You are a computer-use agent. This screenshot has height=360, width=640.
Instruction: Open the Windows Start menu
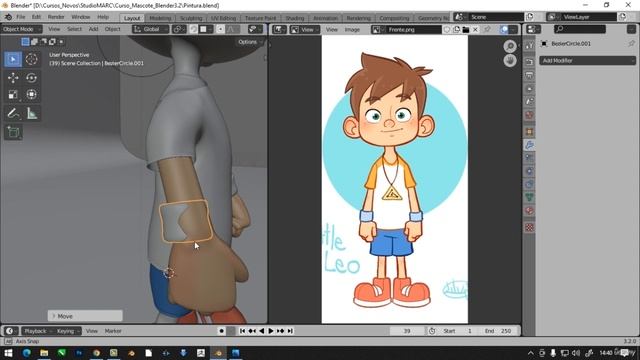click(8, 353)
